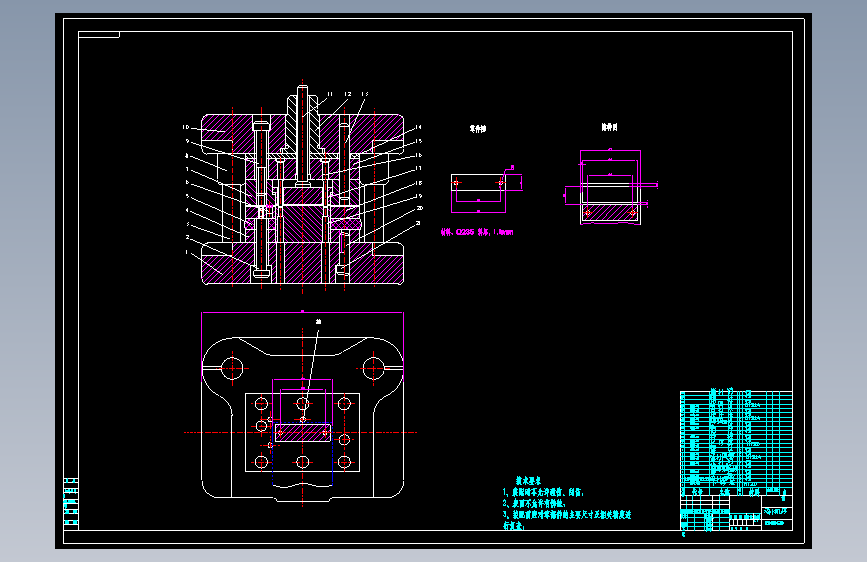Pick the right guide pin hole in plan view
The image size is (867, 562).
click(x=373, y=368)
